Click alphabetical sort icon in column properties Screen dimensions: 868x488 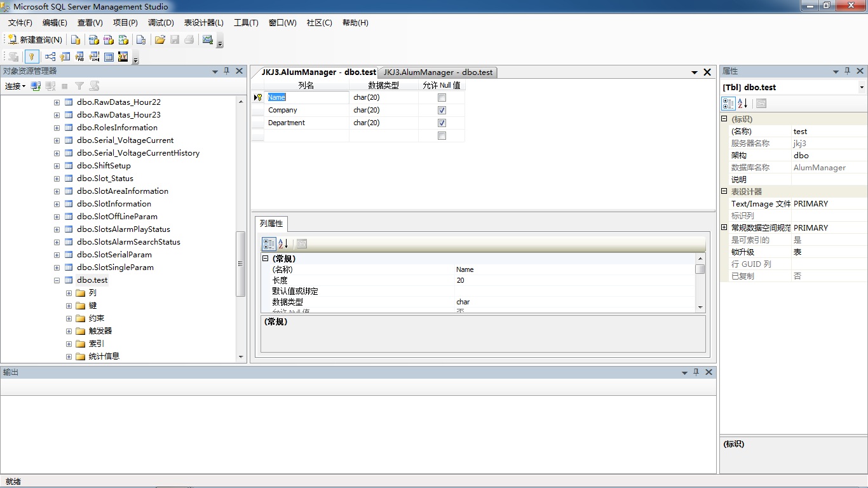tap(283, 243)
